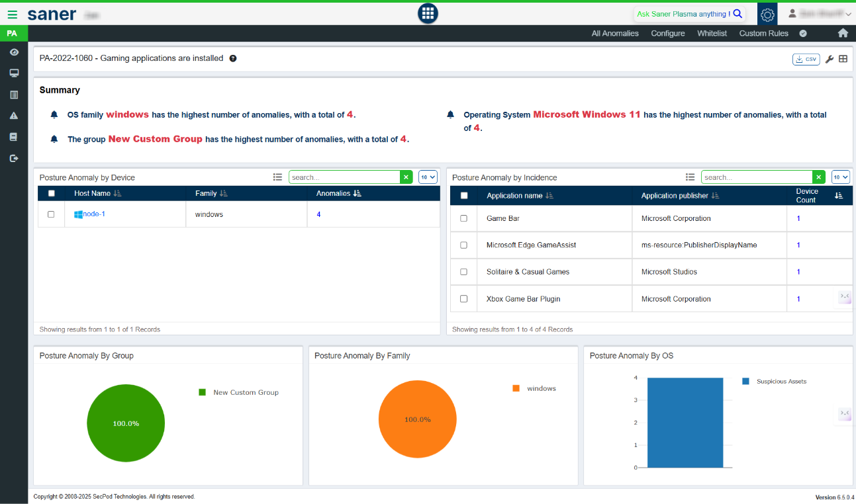
Task: Open the Whitelist menu
Action: click(x=712, y=33)
